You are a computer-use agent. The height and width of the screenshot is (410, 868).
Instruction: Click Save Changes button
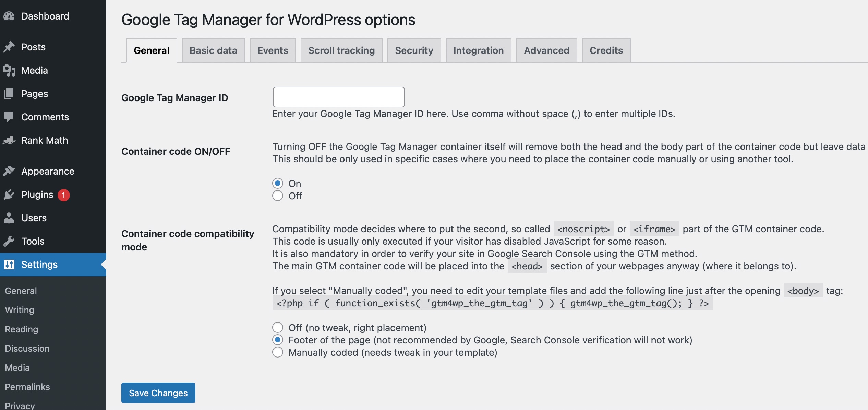158,392
